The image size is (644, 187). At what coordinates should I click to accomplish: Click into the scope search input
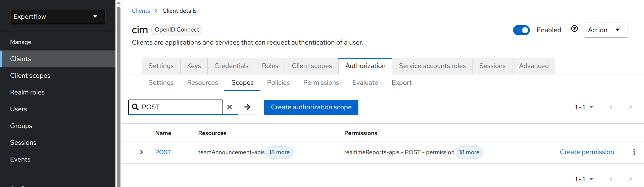(181, 107)
